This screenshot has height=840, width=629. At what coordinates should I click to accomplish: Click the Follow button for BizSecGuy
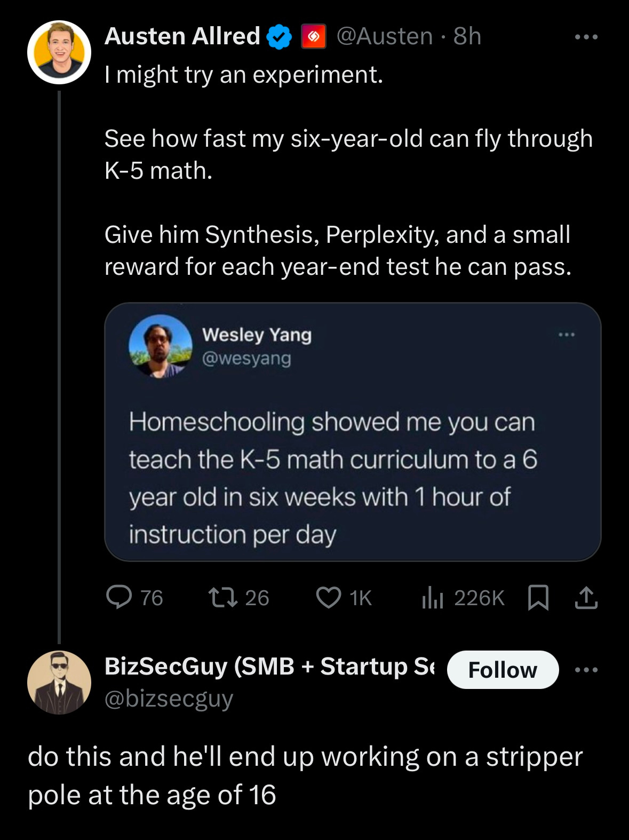pyautogui.click(x=502, y=670)
